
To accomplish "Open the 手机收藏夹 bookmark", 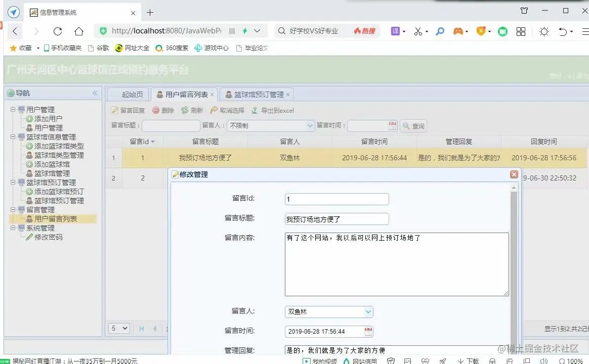I will (63, 48).
